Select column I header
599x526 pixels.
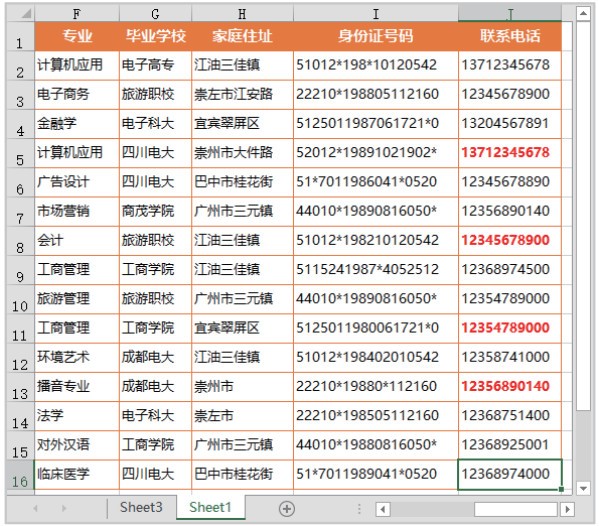[376, 14]
